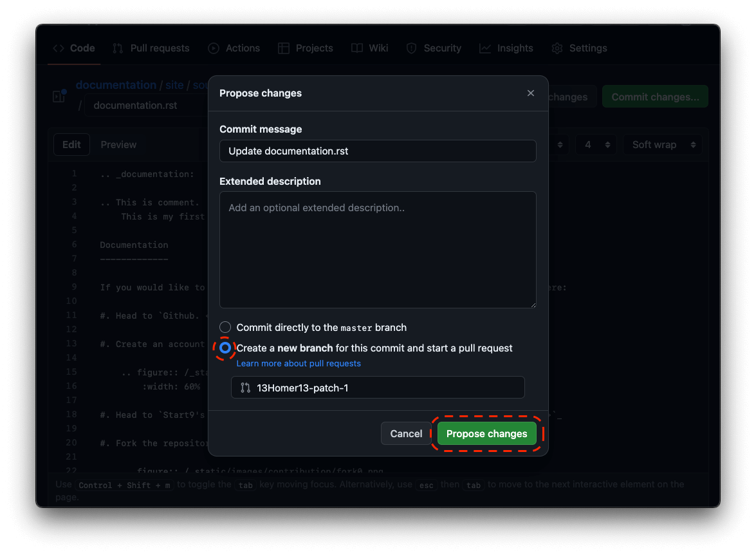Click the green Propose changes button
The height and width of the screenshot is (555, 756).
pyautogui.click(x=486, y=434)
